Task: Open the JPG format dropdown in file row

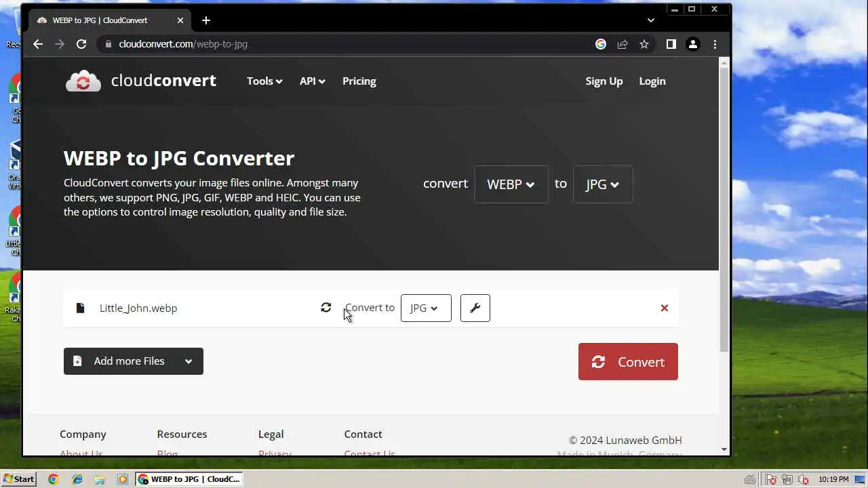Action: pyautogui.click(x=426, y=308)
